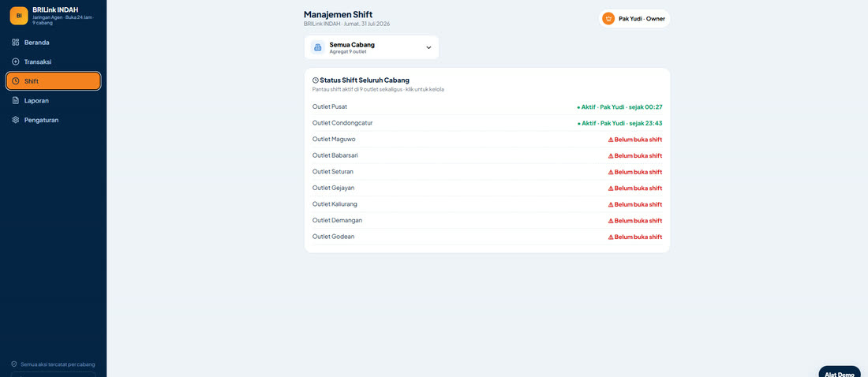
Task: Expand the Semua Cabang chevron
Action: 428,47
